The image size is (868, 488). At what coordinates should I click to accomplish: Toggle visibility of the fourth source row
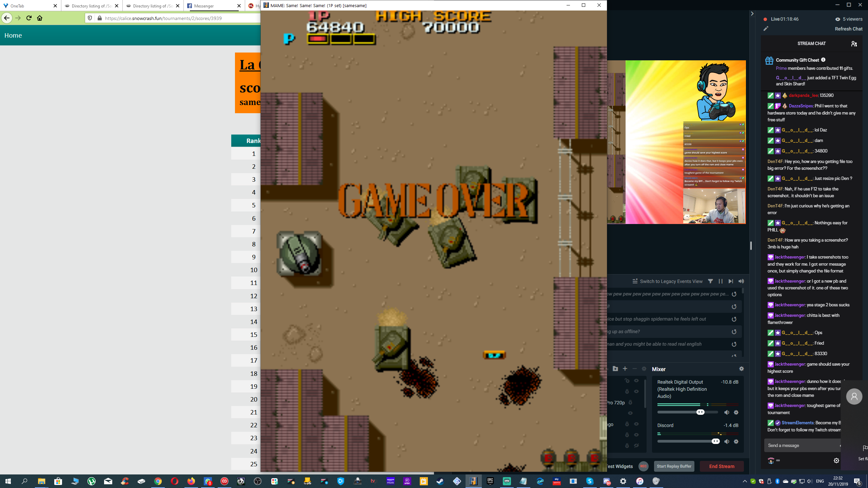pyautogui.click(x=630, y=413)
